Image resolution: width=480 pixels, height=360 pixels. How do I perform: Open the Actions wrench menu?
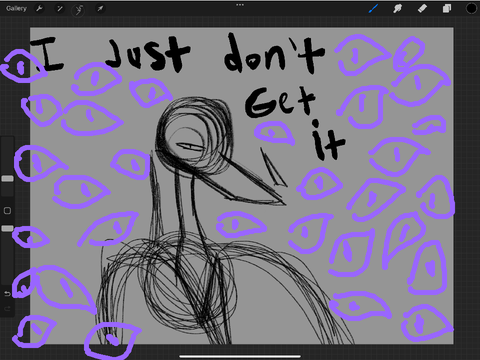39,9
